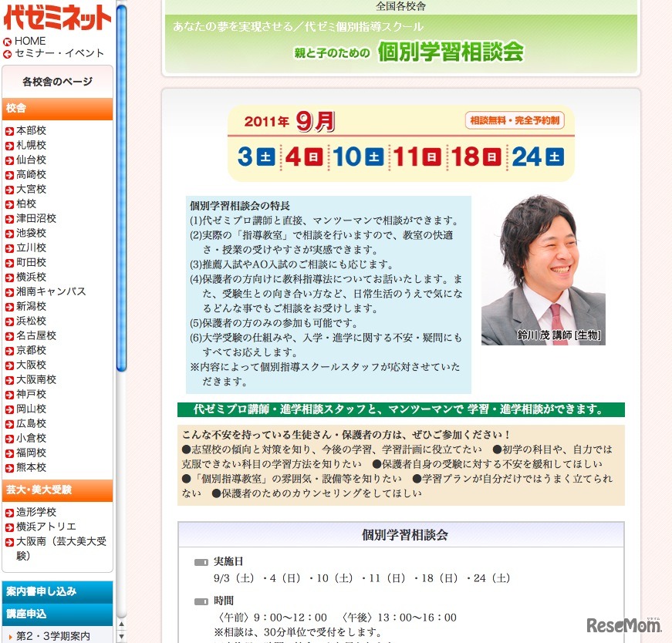Click the 3土 date in calendar banner
672x643 pixels.
(256, 157)
